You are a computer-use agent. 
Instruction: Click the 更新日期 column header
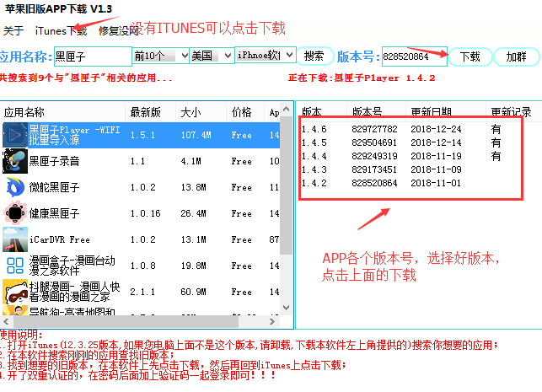(446, 112)
